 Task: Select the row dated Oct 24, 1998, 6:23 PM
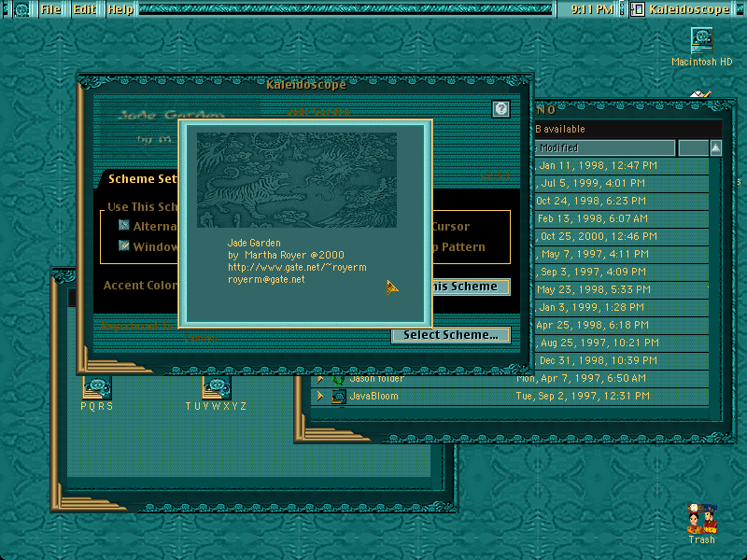click(x=621, y=201)
